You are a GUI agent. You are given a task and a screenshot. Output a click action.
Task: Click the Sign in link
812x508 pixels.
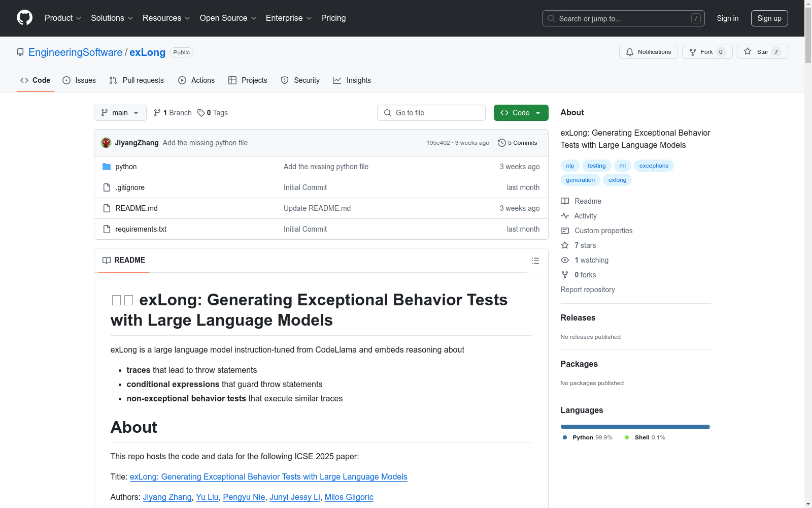pos(728,18)
